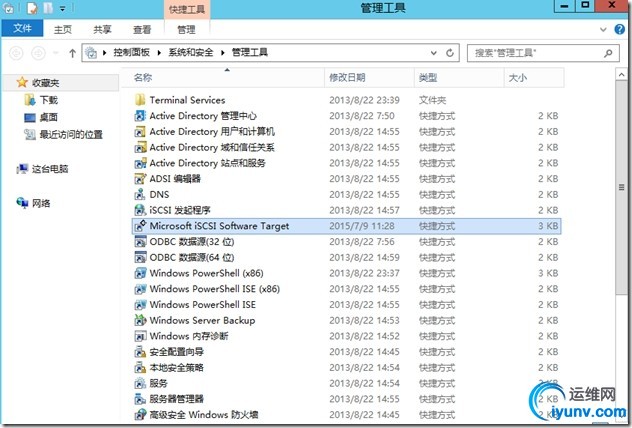Click the new folder icon in title bar

[48, 8]
